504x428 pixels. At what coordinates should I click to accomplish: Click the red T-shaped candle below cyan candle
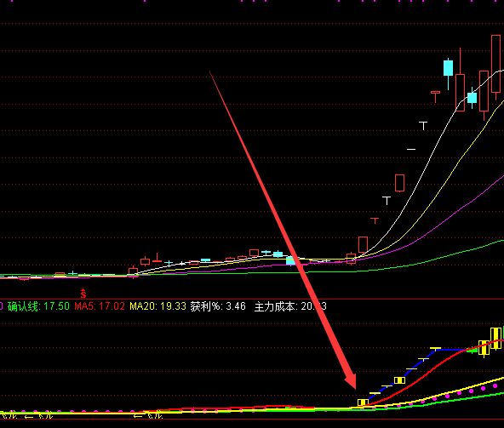click(436, 96)
